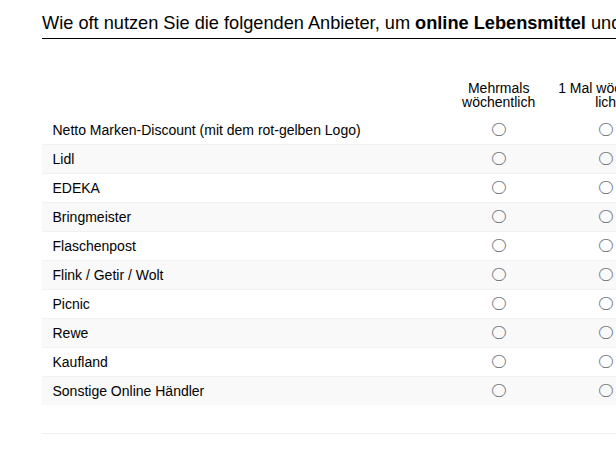The height and width of the screenshot is (453, 616).
Task: Pick 'Mehrmals wöchentlich' for Flaschenpost
Action: click(499, 246)
